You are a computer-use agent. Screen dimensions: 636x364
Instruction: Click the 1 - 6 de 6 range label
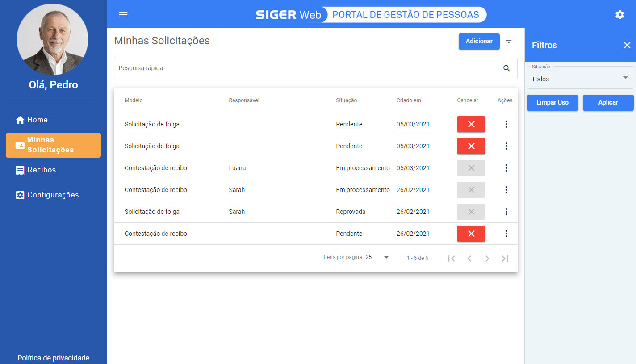418,258
